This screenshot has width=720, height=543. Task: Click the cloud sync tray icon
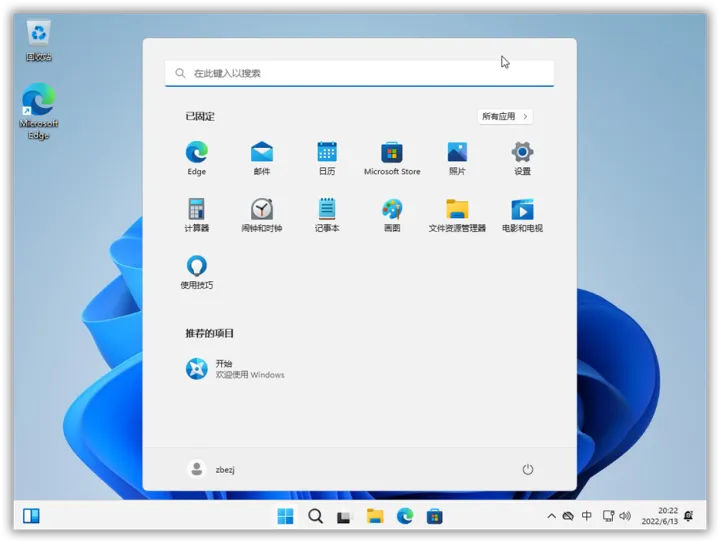click(568, 516)
